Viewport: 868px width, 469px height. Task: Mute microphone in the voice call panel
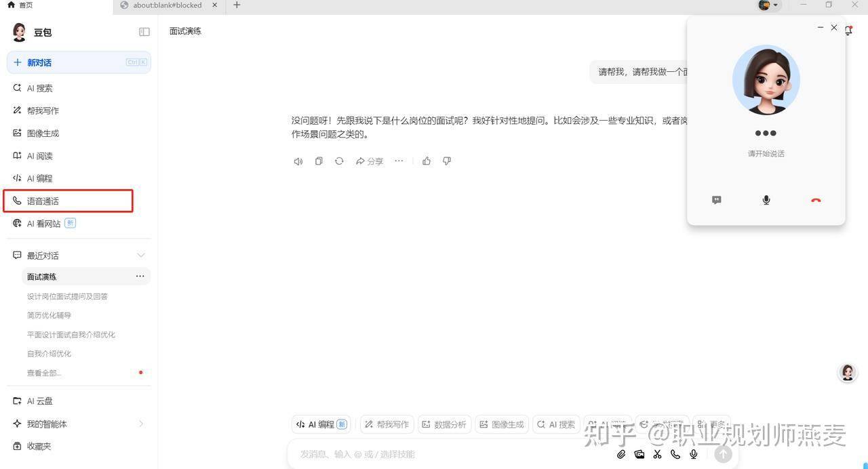pyautogui.click(x=766, y=200)
